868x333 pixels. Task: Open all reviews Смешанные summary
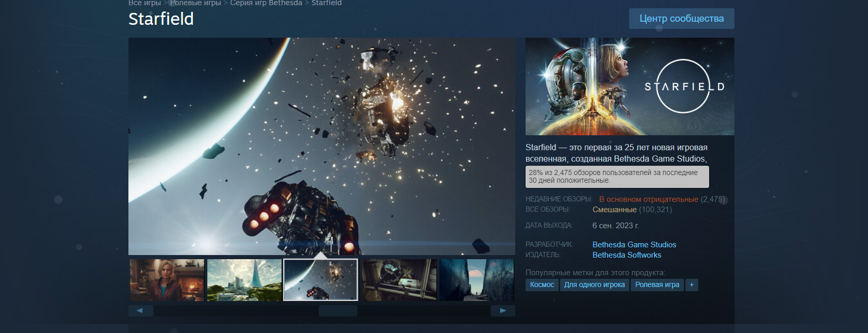click(x=614, y=210)
